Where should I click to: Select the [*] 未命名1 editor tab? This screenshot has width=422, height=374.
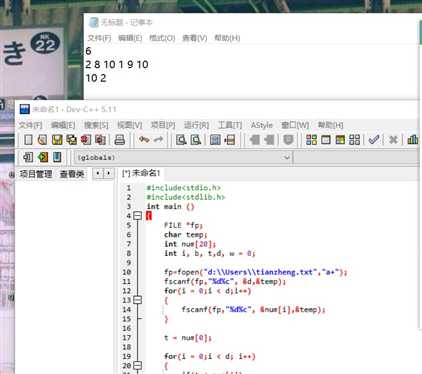pyautogui.click(x=141, y=173)
